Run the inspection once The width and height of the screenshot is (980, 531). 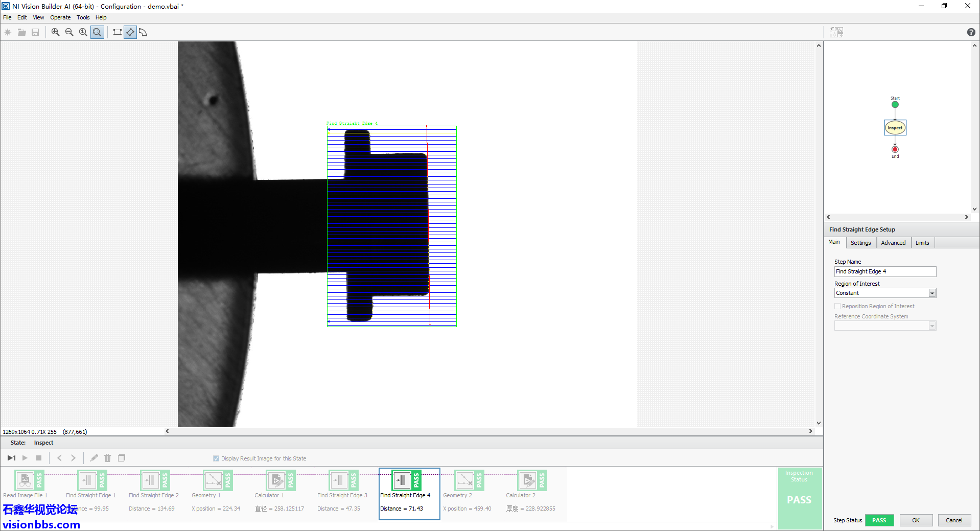point(11,458)
